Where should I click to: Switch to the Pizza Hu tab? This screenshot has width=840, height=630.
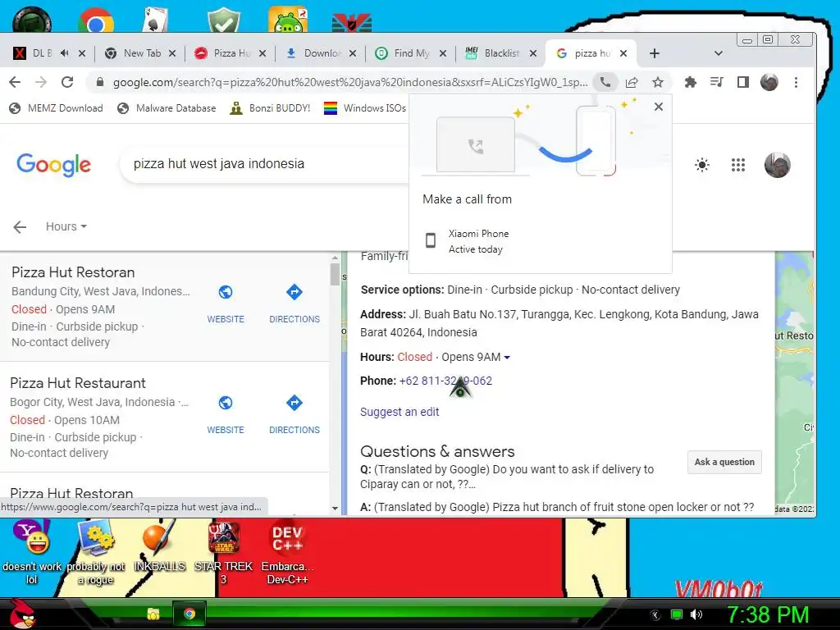pyautogui.click(x=231, y=53)
